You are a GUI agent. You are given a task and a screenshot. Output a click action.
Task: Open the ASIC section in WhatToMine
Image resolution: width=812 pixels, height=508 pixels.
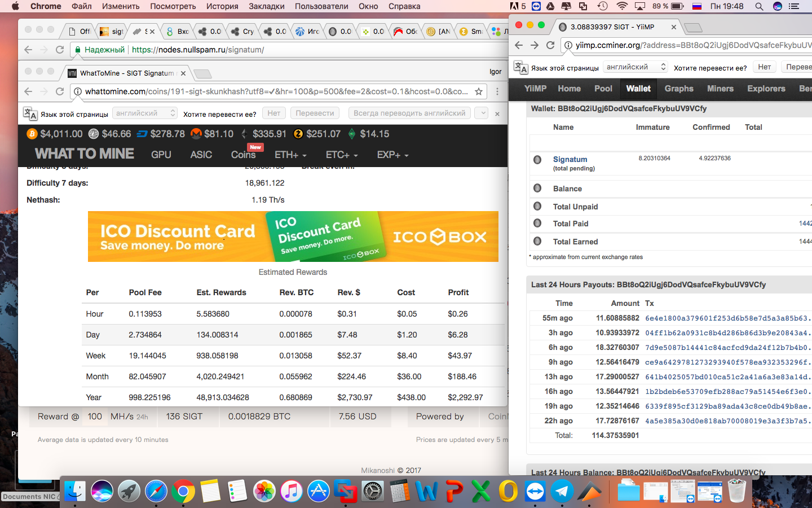pyautogui.click(x=201, y=155)
